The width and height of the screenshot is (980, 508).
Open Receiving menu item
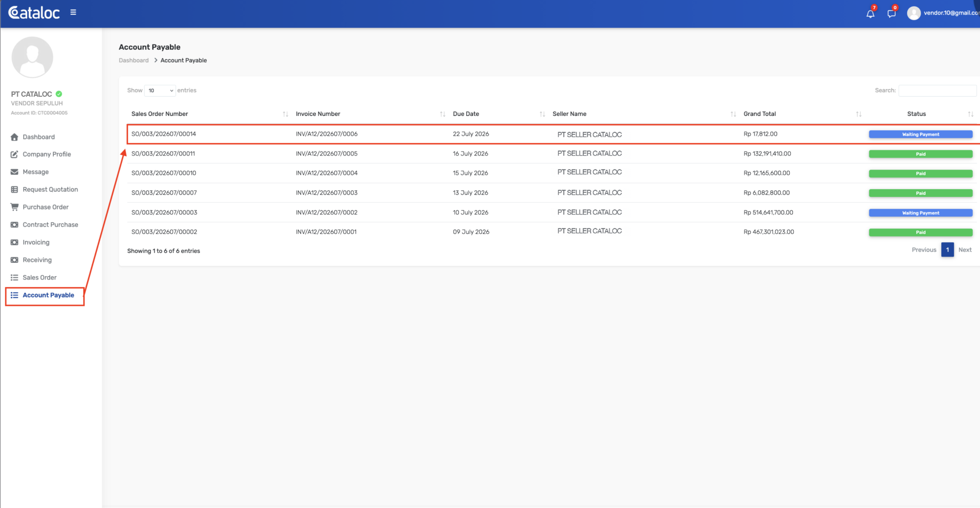pos(37,260)
